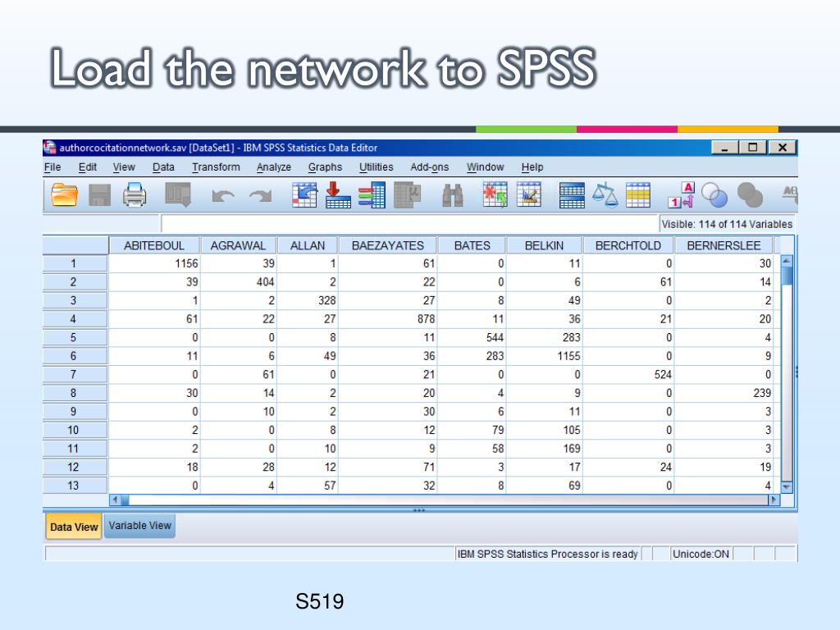Click the Go to Variable icon
Viewport: 840px width, 630px height.
338,194
